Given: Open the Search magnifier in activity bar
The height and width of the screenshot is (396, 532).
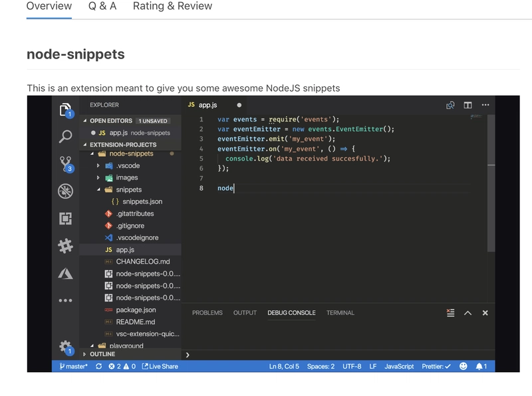Looking at the screenshot, I should [x=65, y=136].
